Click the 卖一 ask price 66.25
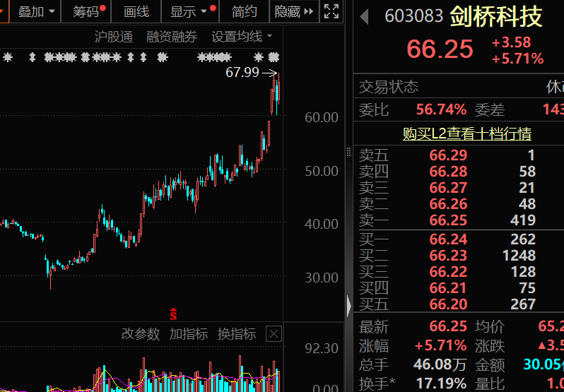The image size is (564, 392). [448, 220]
